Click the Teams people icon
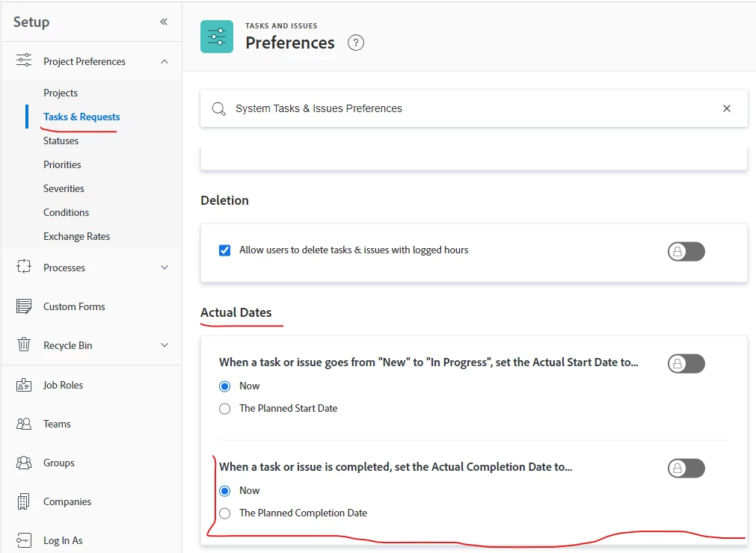The width and height of the screenshot is (756, 553). (x=24, y=424)
